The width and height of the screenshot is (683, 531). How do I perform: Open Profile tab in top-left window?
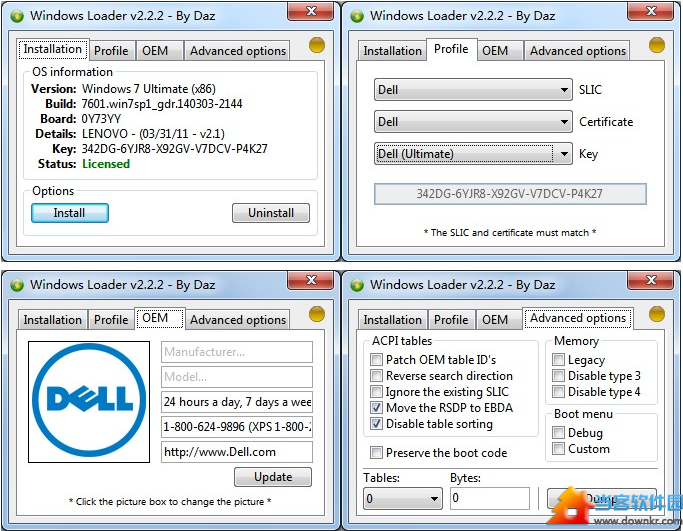[111, 51]
